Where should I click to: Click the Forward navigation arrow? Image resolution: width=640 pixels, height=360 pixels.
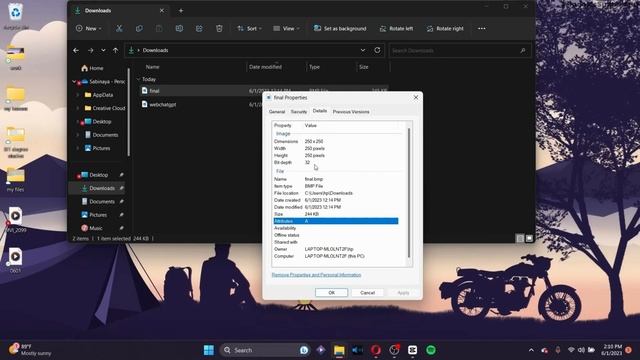91,50
